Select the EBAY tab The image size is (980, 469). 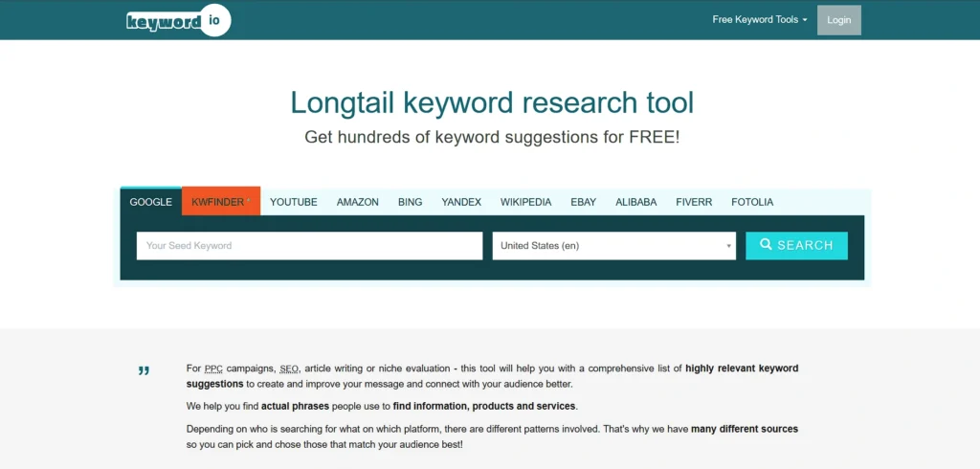583,202
